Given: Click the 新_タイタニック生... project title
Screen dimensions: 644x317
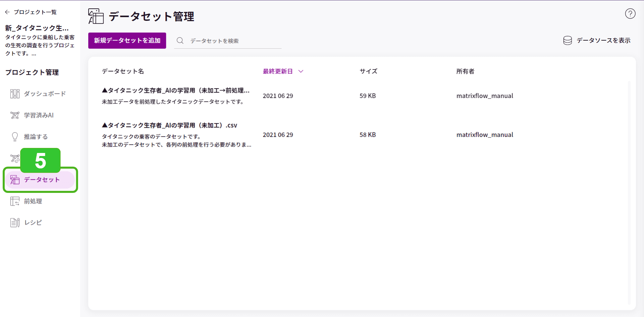Looking at the screenshot, I should (37, 28).
